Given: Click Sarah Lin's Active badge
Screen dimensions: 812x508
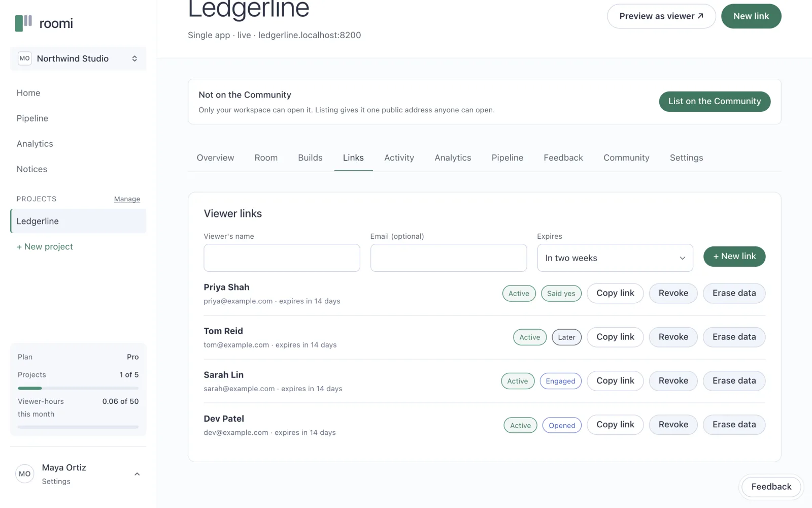Looking at the screenshot, I should (x=518, y=381).
